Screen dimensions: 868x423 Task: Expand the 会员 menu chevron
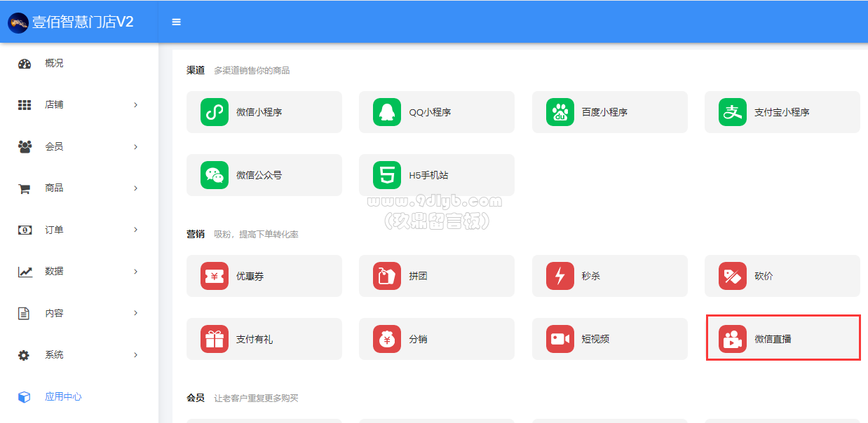(x=136, y=147)
